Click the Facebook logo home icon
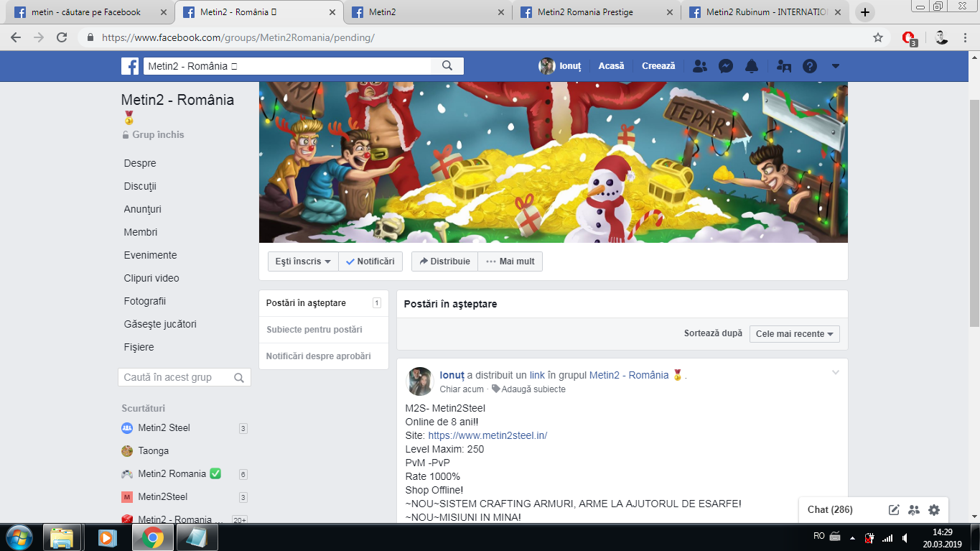 point(130,66)
